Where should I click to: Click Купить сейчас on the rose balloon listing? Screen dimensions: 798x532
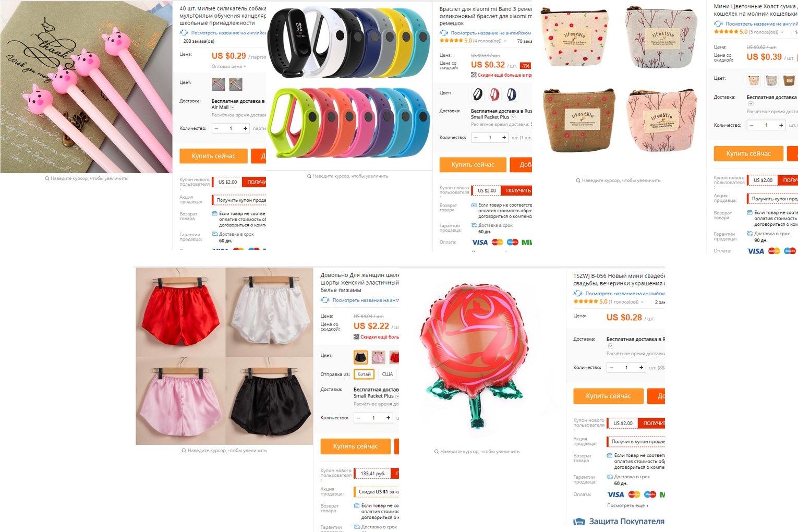click(x=608, y=396)
